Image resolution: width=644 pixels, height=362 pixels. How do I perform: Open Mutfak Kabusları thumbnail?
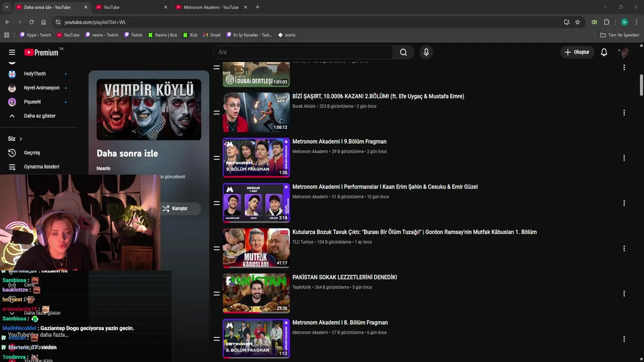(256, 248)
